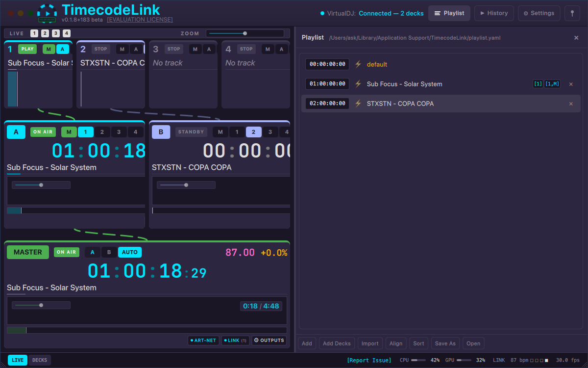Open the Outputs gear button
Screen dimensions: 588x368
269,340
